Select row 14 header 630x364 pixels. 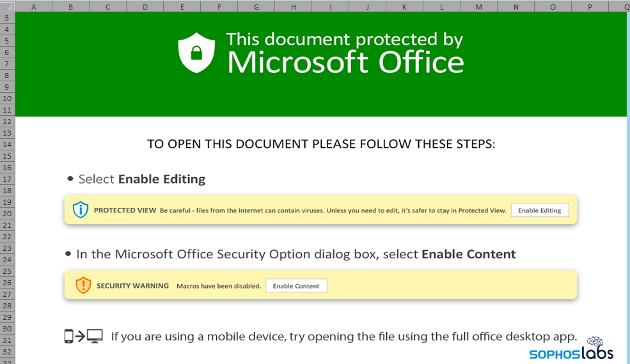pyautogui.click(x=7, y=145)
